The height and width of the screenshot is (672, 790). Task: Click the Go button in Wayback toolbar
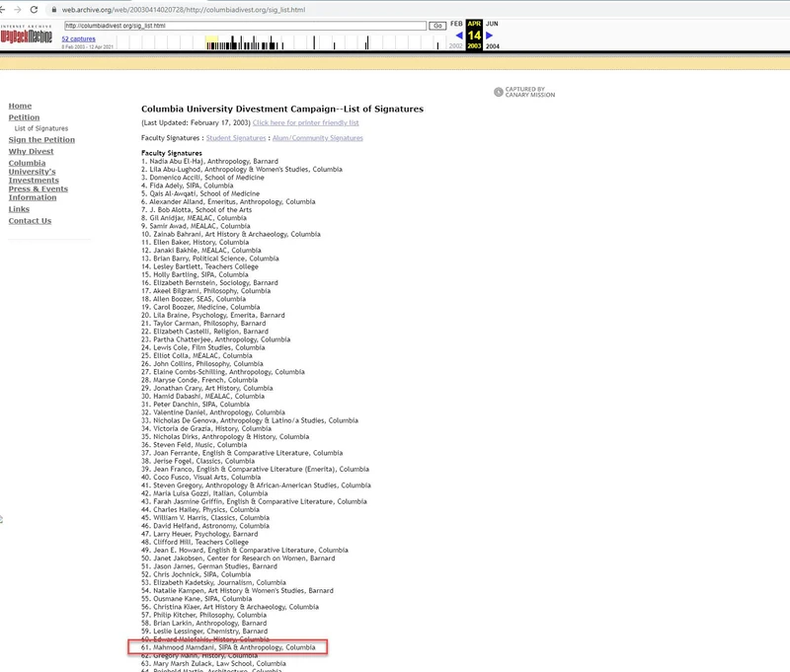click(437, 26)
